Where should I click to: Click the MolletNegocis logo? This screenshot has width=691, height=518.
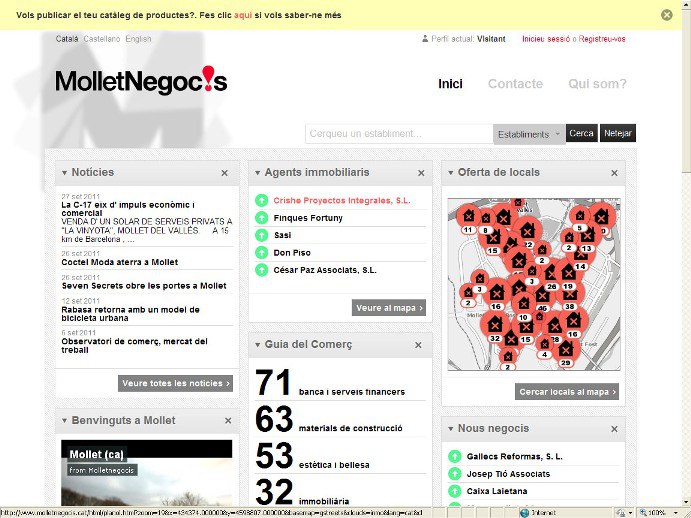[141, 81]
